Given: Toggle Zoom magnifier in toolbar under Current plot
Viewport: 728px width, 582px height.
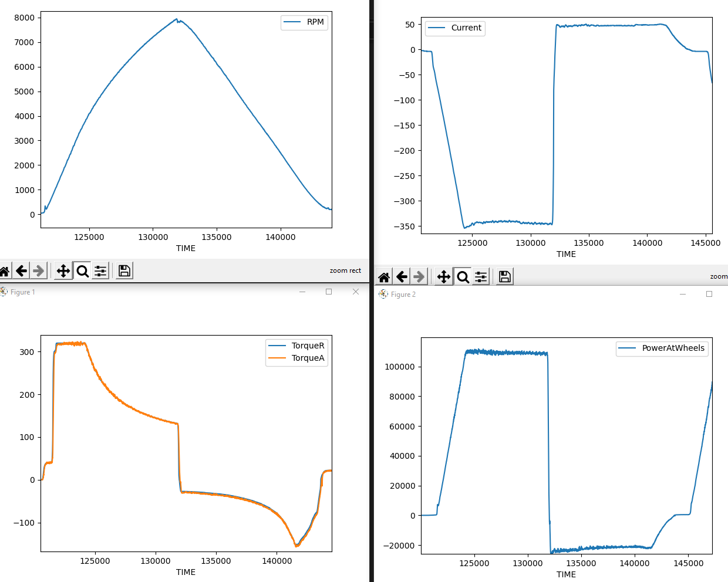Looking at the screenshot, I should pos(463,277).
